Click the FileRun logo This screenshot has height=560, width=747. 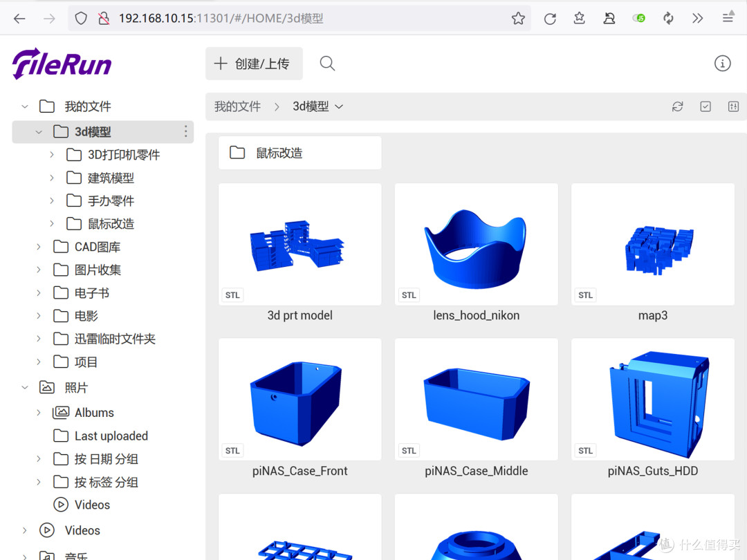pyautogui.click(x=62, y=64)
